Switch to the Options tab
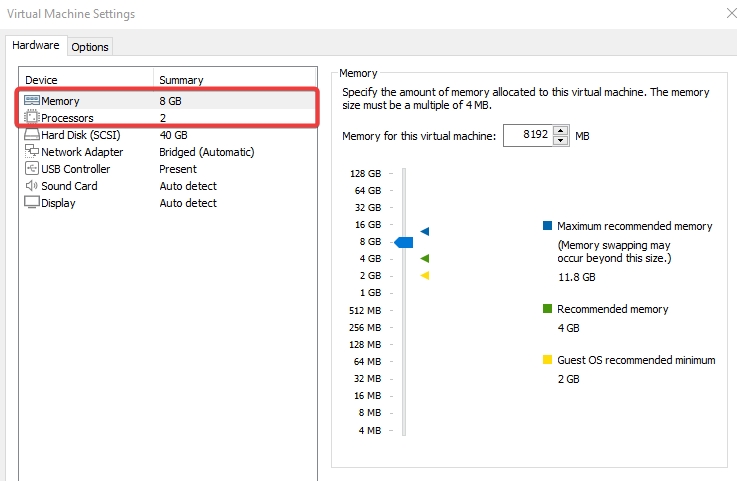 (90, 47)
